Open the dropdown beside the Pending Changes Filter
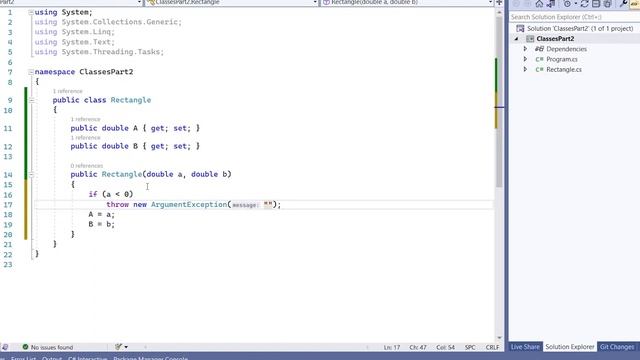Screen dimensions: 640x360 pyautogui.click(x=576, y=4)
